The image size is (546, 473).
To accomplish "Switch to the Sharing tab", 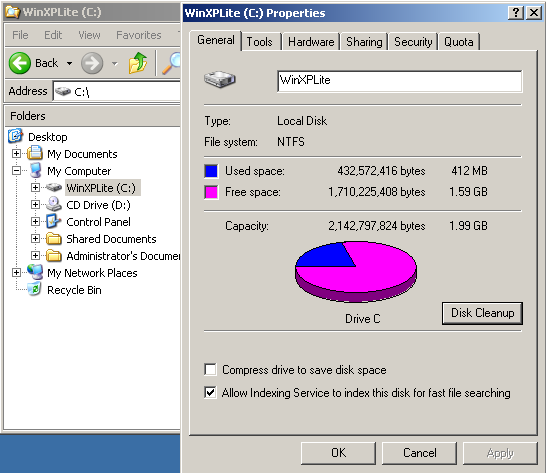I will click(x=364, y=42).
